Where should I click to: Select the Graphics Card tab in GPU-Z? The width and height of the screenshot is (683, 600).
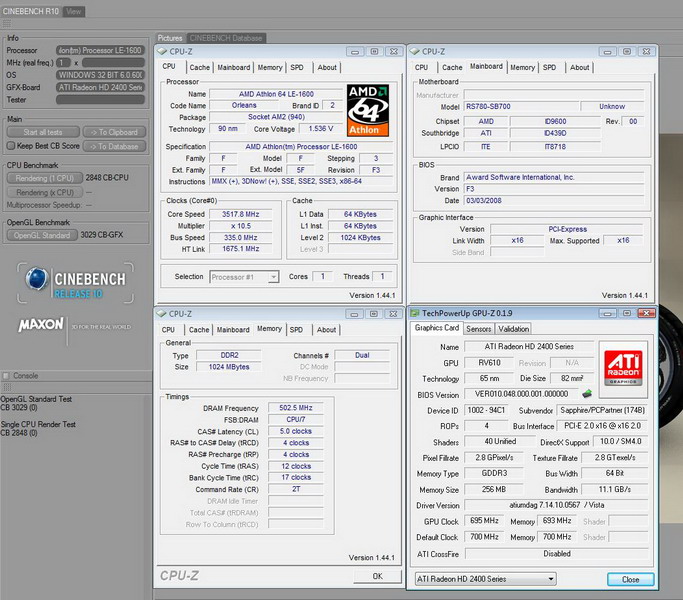(x=436, y=328)
